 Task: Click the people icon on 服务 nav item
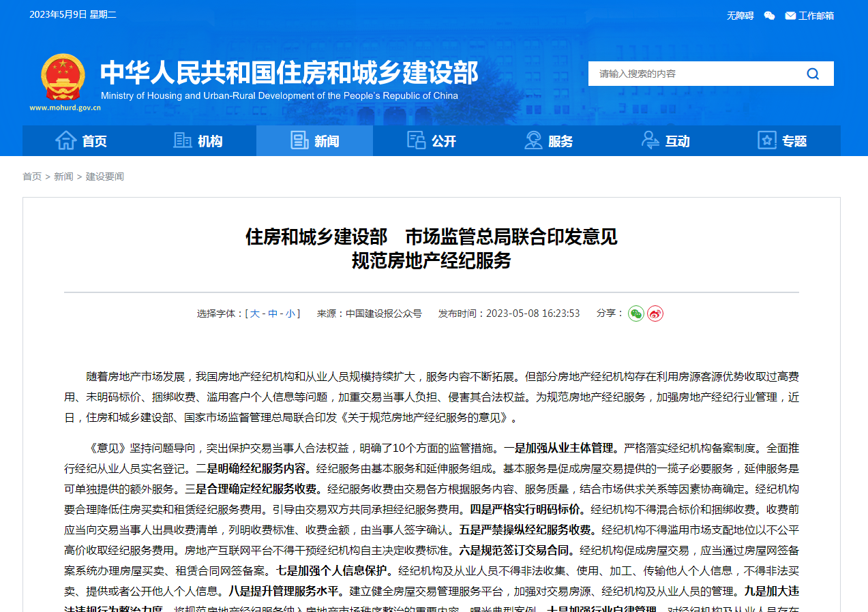tap(533, 140)
